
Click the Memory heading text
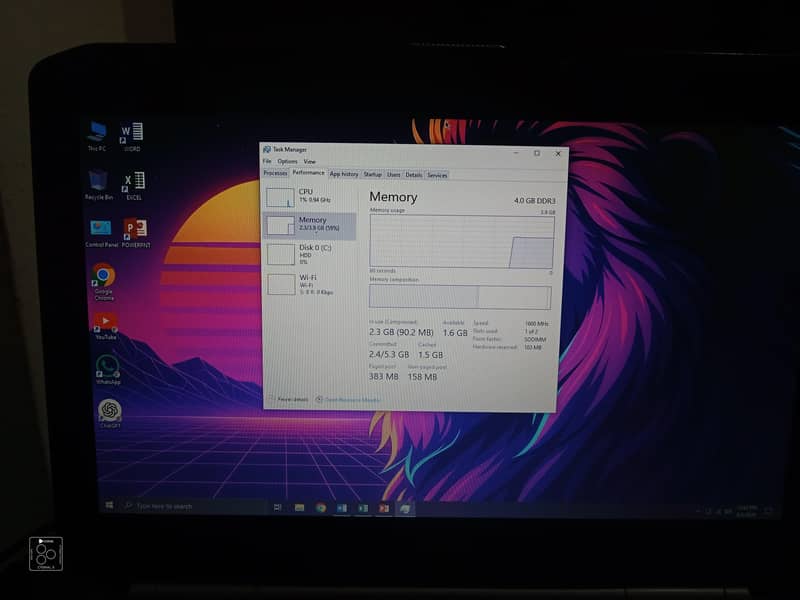[x=393, y=197]
